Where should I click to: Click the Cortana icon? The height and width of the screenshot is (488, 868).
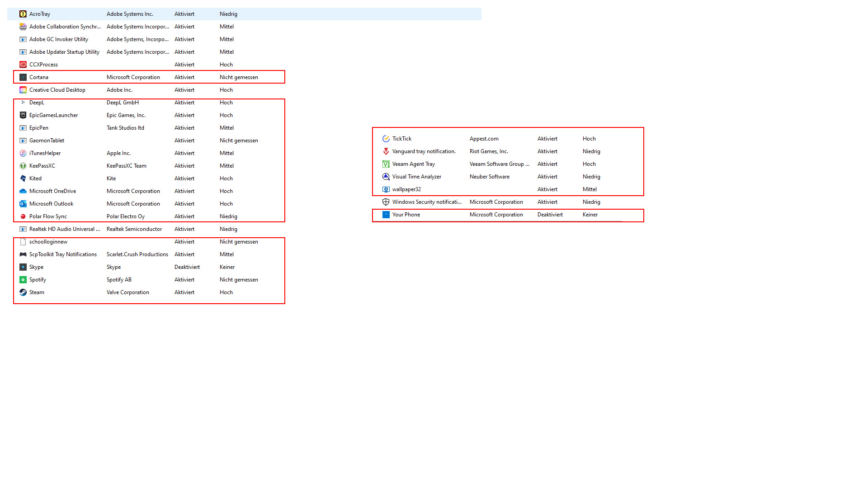pyautogui.click(x=23, y=77)
